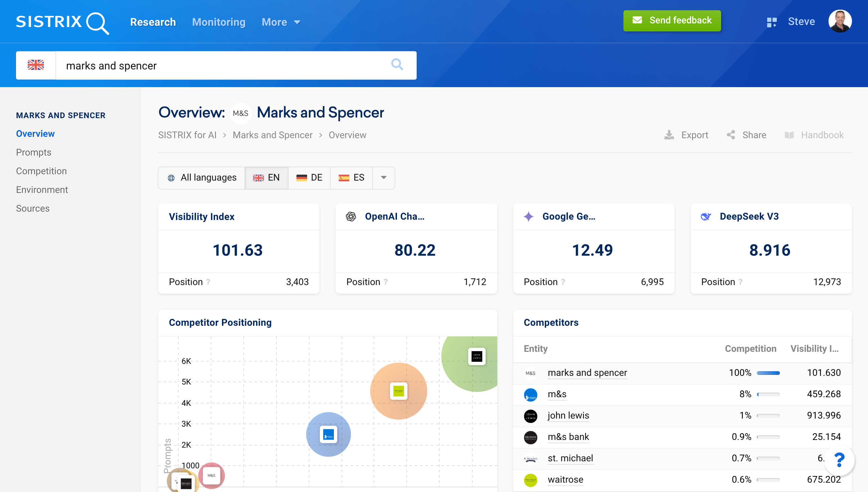
Task: Click the m&s competition progress bar
Action: [x=768, y=394]
